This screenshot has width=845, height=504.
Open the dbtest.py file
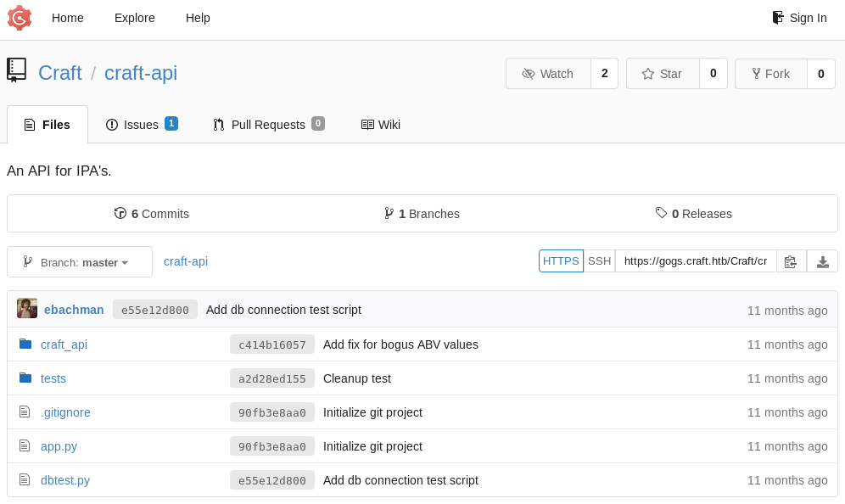[65, 480]
